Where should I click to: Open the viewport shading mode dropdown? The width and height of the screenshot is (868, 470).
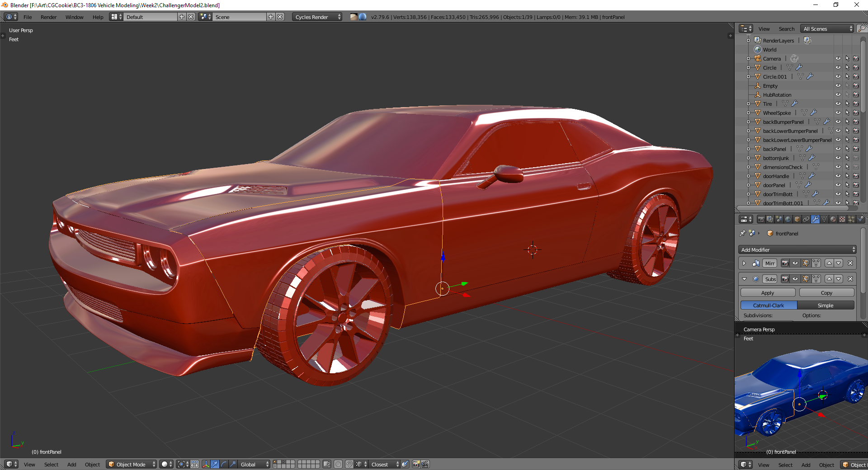click(166, 464)
